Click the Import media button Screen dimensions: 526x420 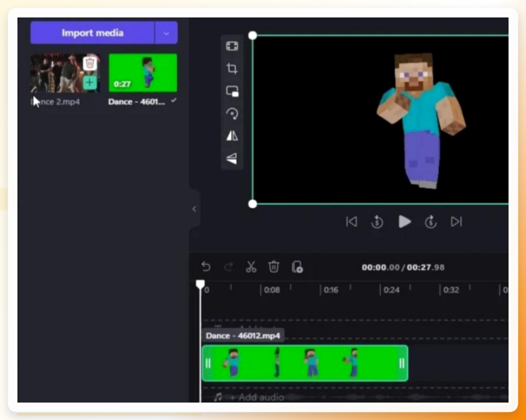pos(92,33)
